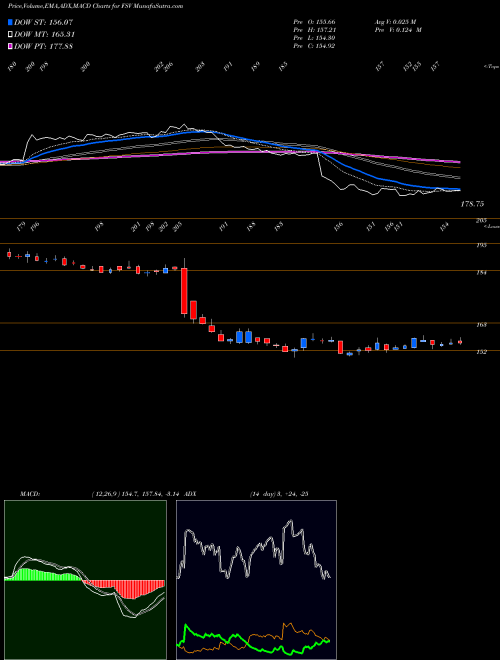The image size is (500, 660).
Task: Click the green MACD histogram panel
Action: coord(85,580)
